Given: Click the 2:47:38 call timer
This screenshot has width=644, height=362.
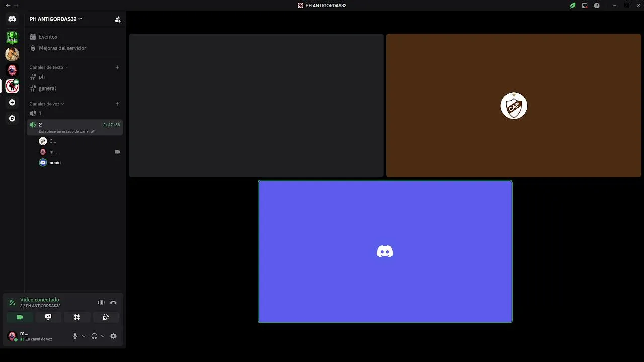Looking at the screenshot, I should (112, 125).
